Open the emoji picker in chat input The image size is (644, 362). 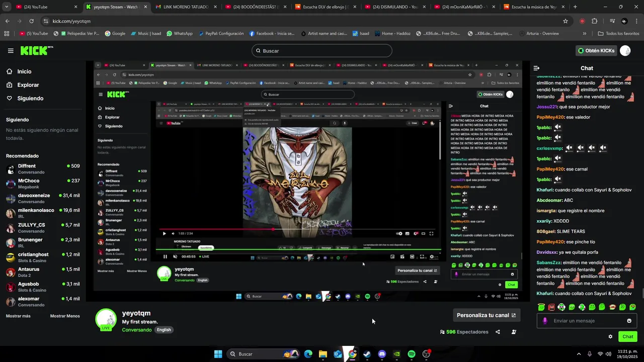tap(629, 321)
